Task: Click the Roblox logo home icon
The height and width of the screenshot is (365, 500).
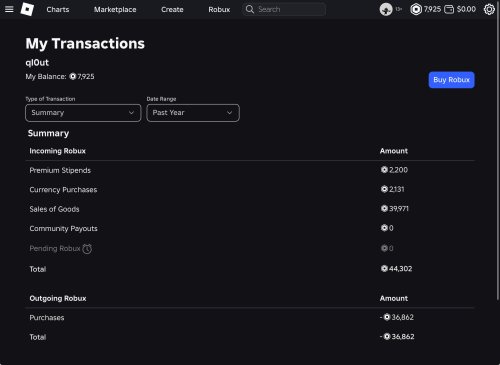Action: [x=27, y=9]
